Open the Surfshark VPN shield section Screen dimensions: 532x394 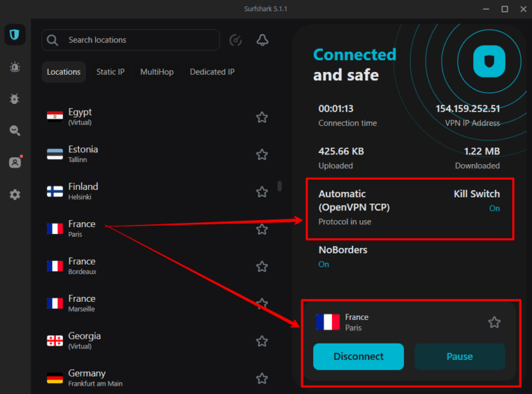(x=15, y=35)
